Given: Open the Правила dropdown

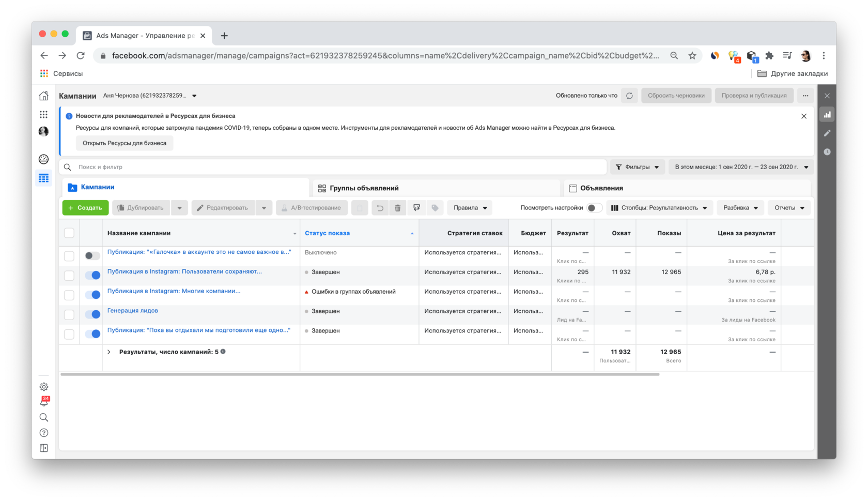Looking at the screenshot, I should [x=470, y=208].
